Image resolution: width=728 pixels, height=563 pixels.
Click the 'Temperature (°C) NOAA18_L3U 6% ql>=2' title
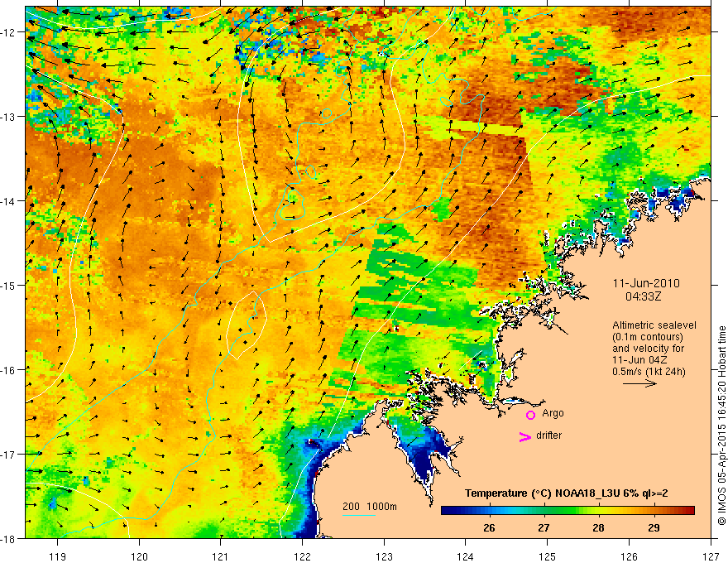(x=567, y=493)
